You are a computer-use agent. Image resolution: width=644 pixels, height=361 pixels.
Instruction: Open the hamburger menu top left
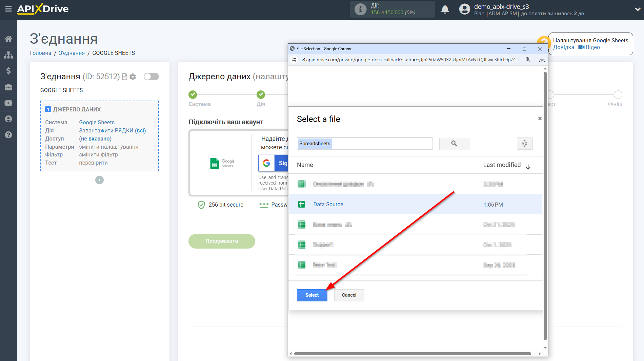coord(8,9)
